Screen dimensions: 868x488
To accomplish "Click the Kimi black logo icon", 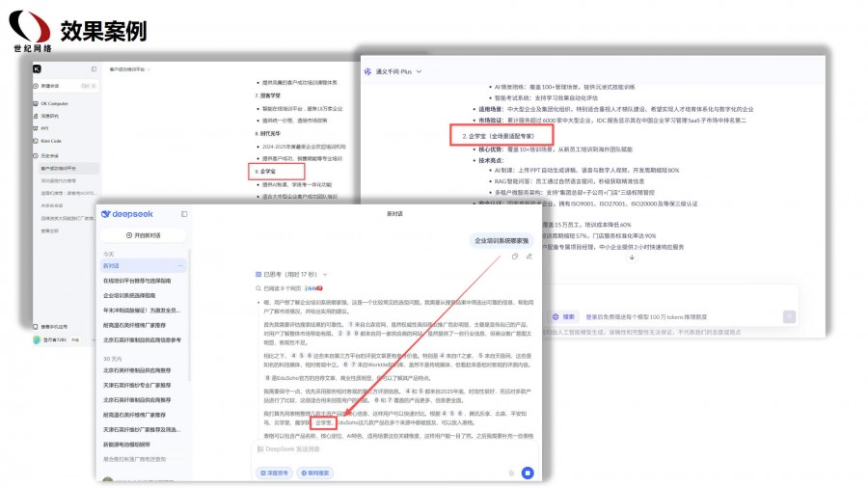I will (37, 69).
